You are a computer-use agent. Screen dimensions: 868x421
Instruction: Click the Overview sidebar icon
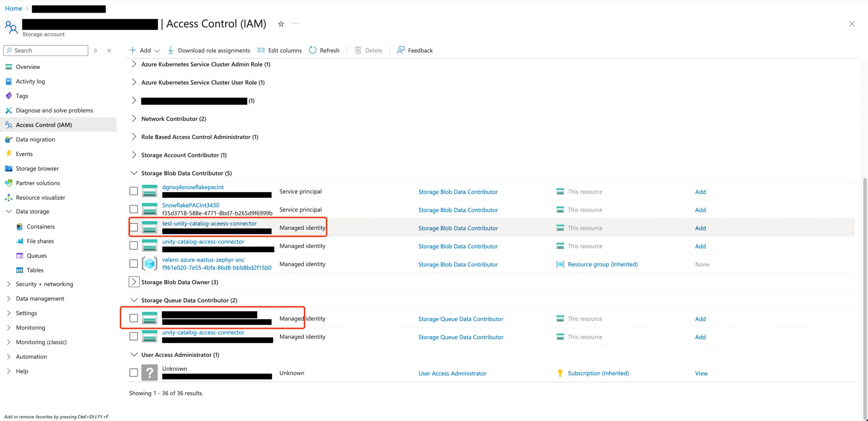click(x=9, y=67)
